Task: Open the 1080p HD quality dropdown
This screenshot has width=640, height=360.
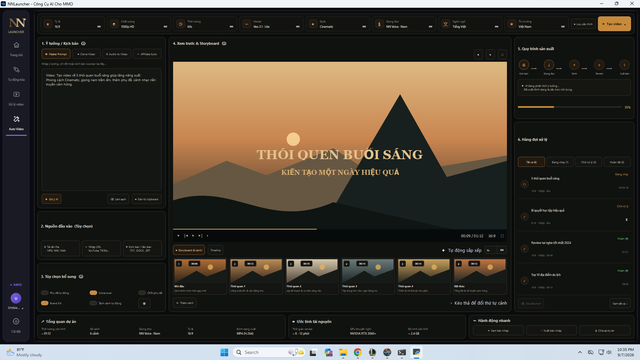Action: coord(139,24)
